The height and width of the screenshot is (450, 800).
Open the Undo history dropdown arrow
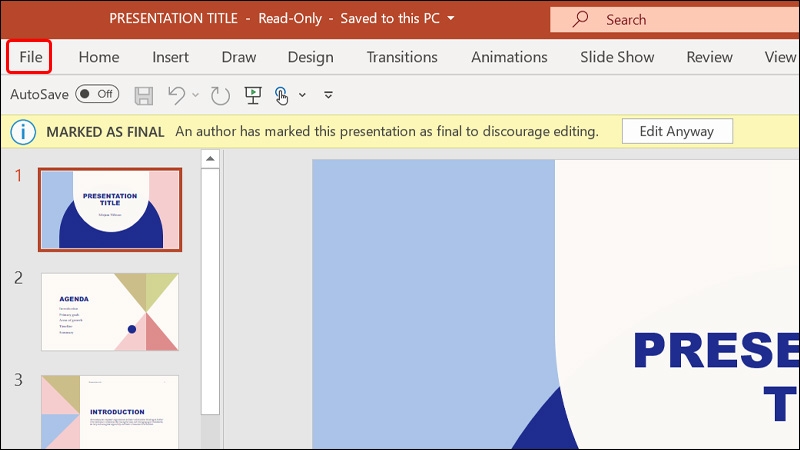[195, 95]
